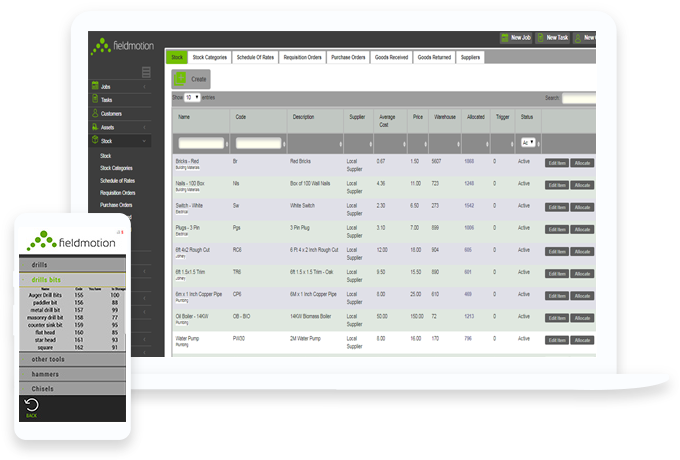Click the green Create icon

point(180,79)
